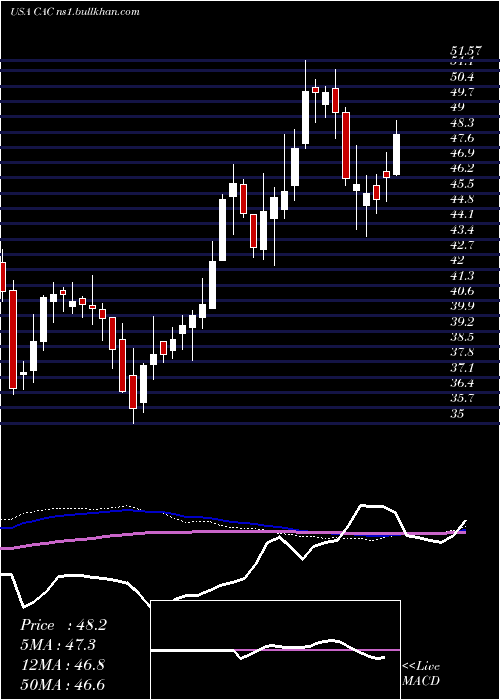Click the 'USA CAC ns1.bullkhan.com' header text
Screen dimensions: 500x700
[75, 12]
